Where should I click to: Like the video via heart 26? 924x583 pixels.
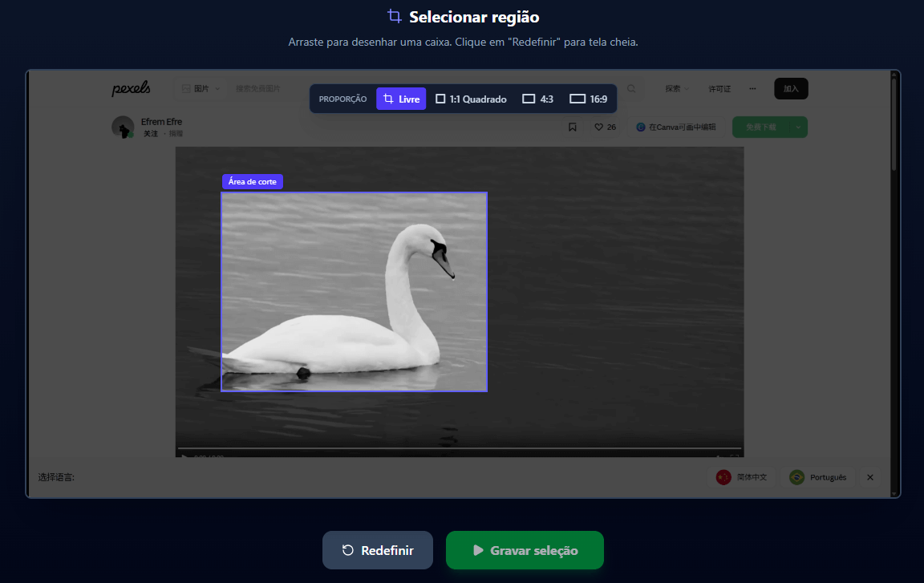tap(606, 128)
